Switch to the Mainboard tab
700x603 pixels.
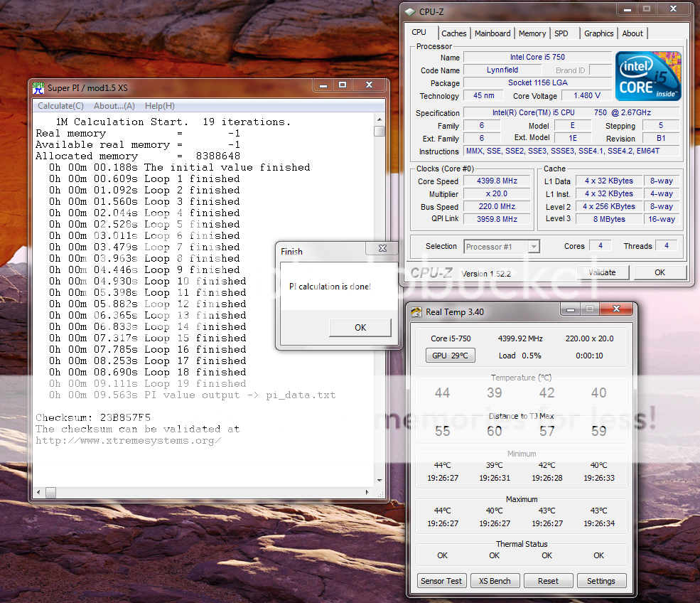(x=492, y=33)
